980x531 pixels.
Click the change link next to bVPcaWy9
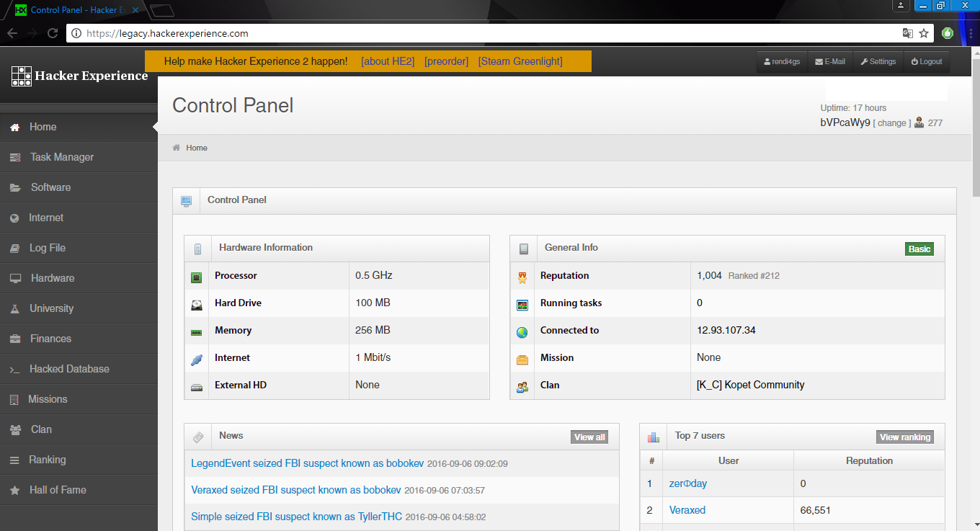[x=891, y=122]
